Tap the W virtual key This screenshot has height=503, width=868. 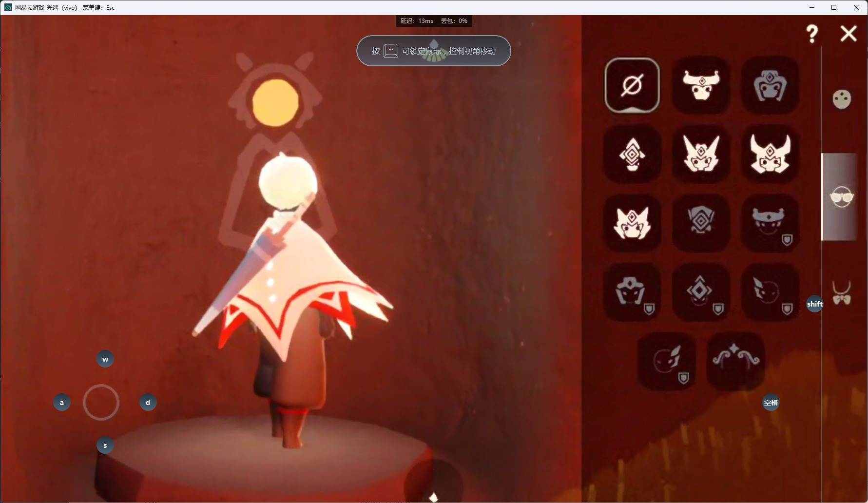pyautogui.click(x=105, y=359)
